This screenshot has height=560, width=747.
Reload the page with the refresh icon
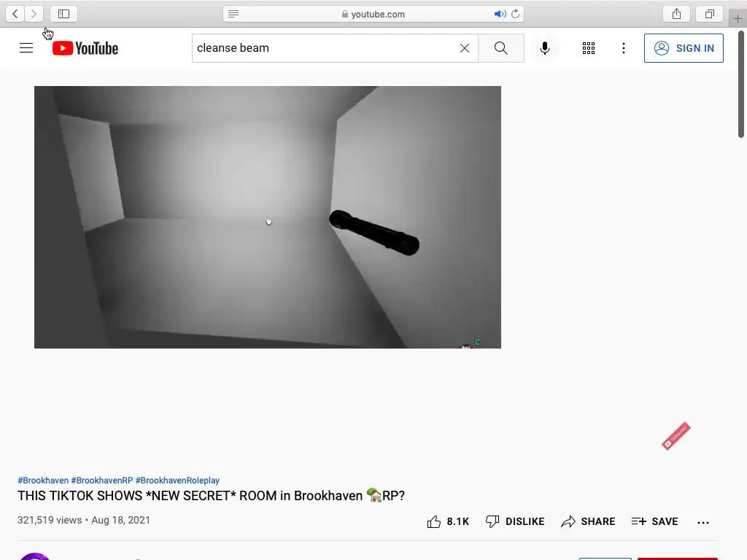(x=516, y=14)
